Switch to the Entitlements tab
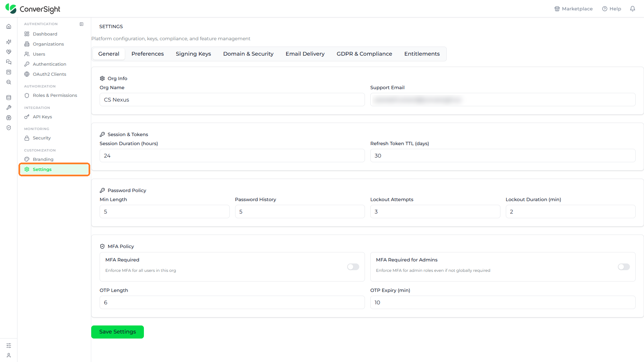 pyautogui.click(x=422, y=54)
